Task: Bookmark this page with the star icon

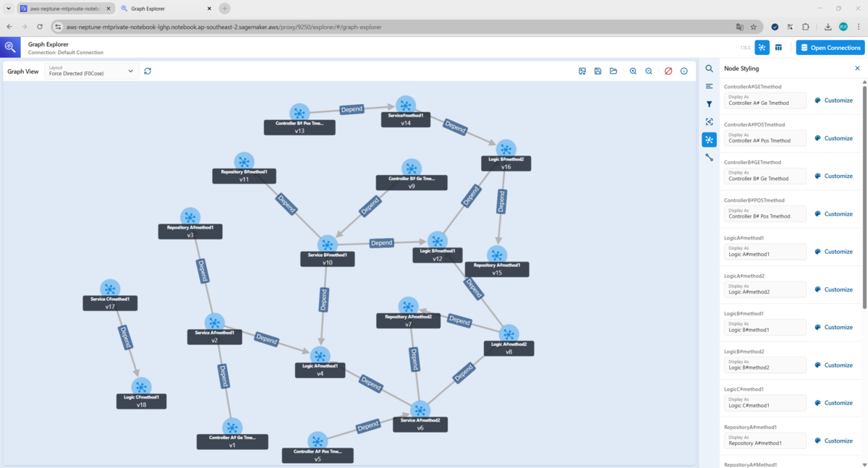Action: (x=754, y=27)
